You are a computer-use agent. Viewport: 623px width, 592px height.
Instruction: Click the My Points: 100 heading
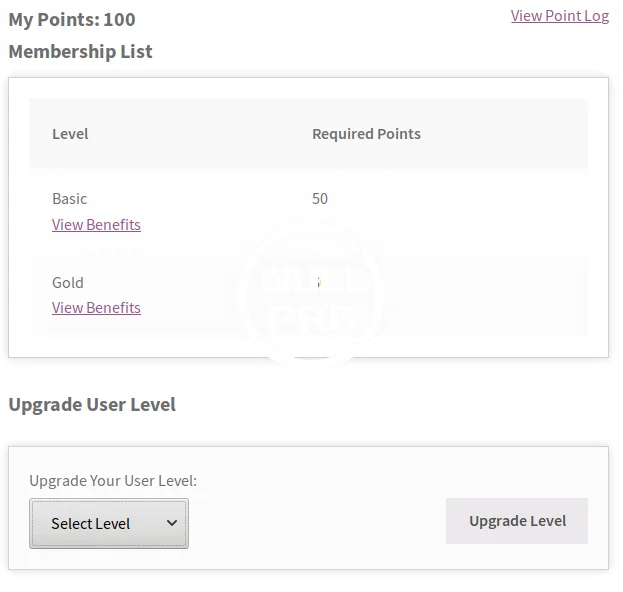pyautogui.click(x=72, y=19)
